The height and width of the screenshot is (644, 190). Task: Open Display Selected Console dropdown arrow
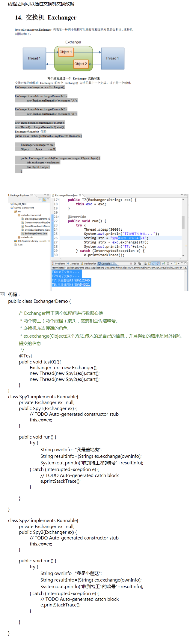point(171,264)
